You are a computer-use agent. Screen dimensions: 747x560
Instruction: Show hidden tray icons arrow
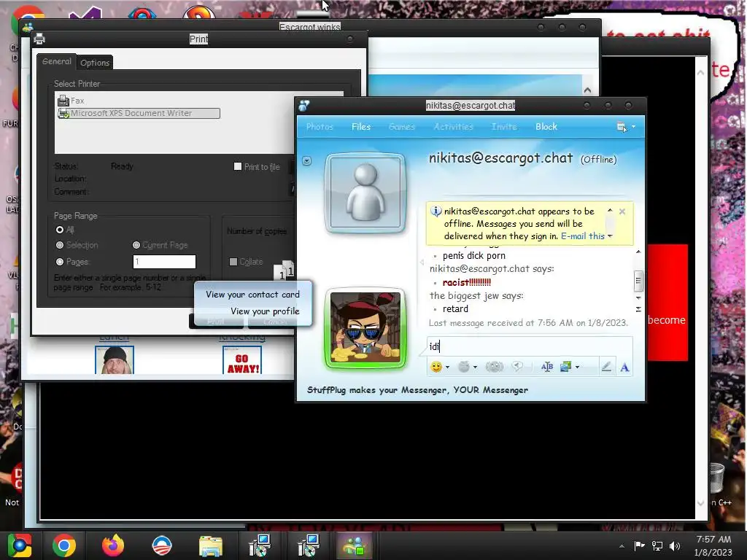point(622,546)
